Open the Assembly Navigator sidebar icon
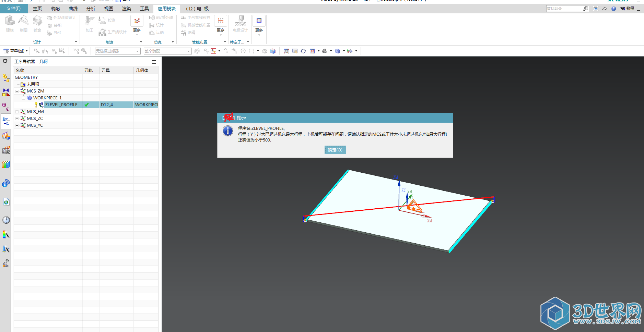 pos(6,78)
